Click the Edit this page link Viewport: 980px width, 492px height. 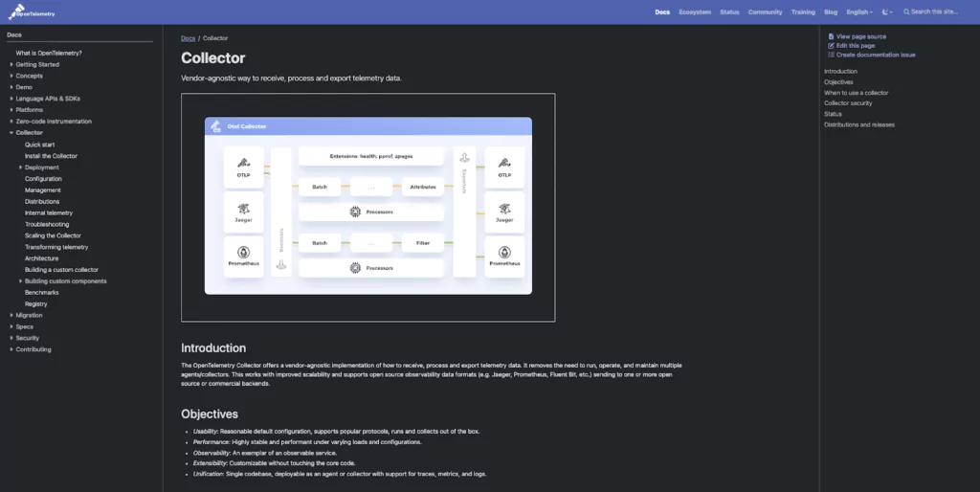coord(856,46)
